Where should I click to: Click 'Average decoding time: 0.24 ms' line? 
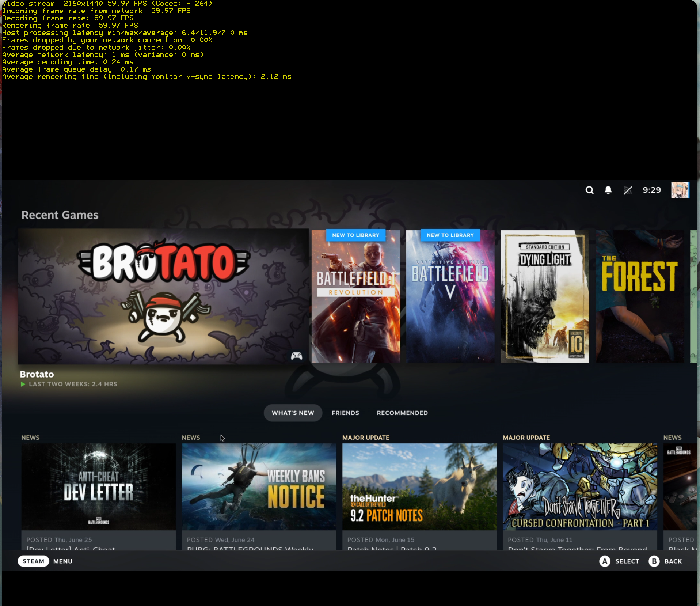pos(68,62)
